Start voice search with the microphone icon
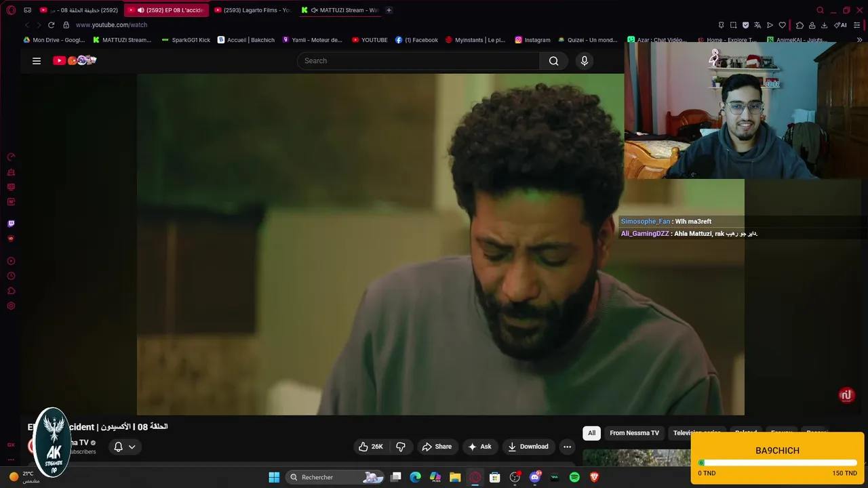The height and width of the screenshot is (488, 868). tap(585, 61)
